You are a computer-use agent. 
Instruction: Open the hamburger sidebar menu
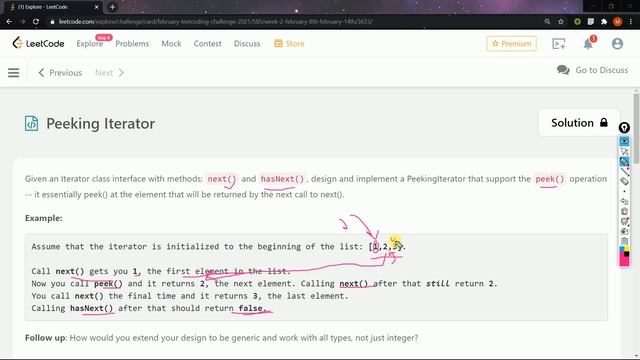point(13,73)
